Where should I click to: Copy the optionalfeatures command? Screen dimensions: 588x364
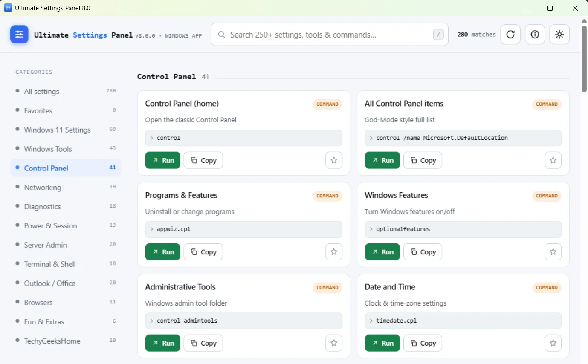click(x=423, y=252)
